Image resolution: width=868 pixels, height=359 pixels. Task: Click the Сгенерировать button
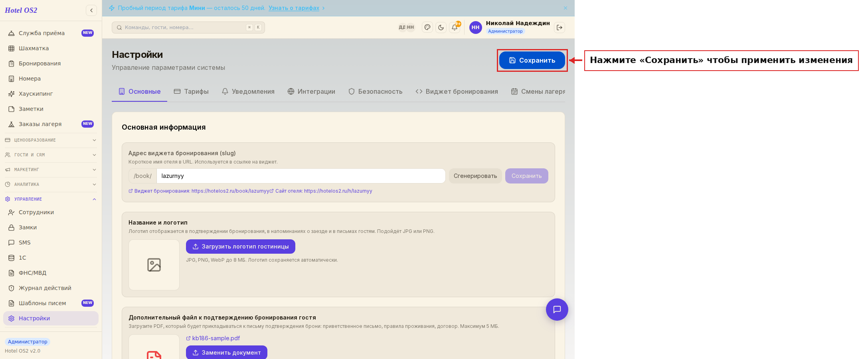[475, 176]
